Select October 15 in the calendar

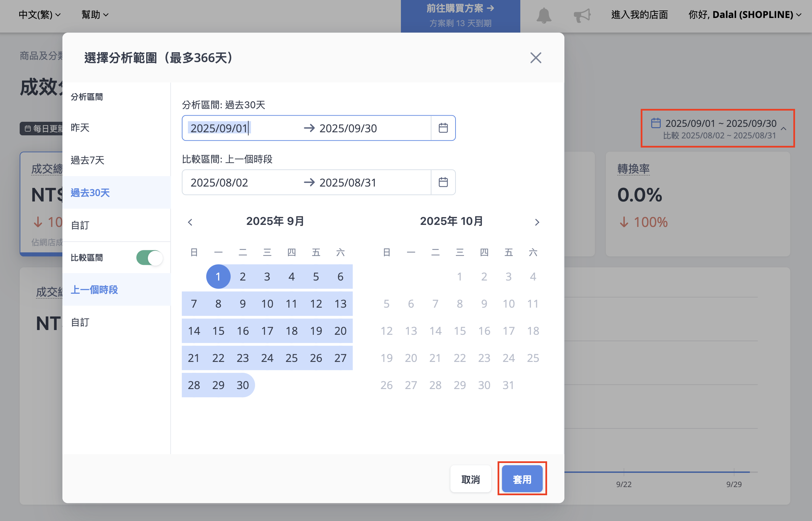coord(460,331)
